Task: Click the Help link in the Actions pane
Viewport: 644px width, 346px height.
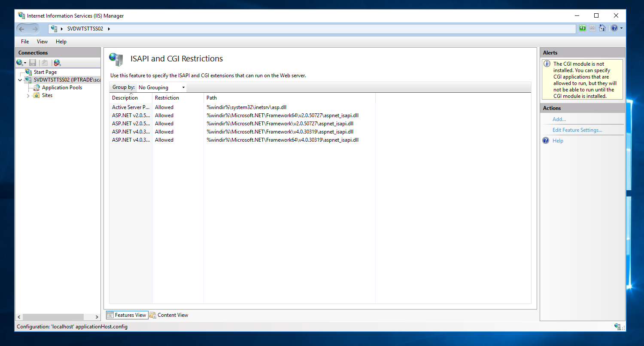Action: coord(558,141)
